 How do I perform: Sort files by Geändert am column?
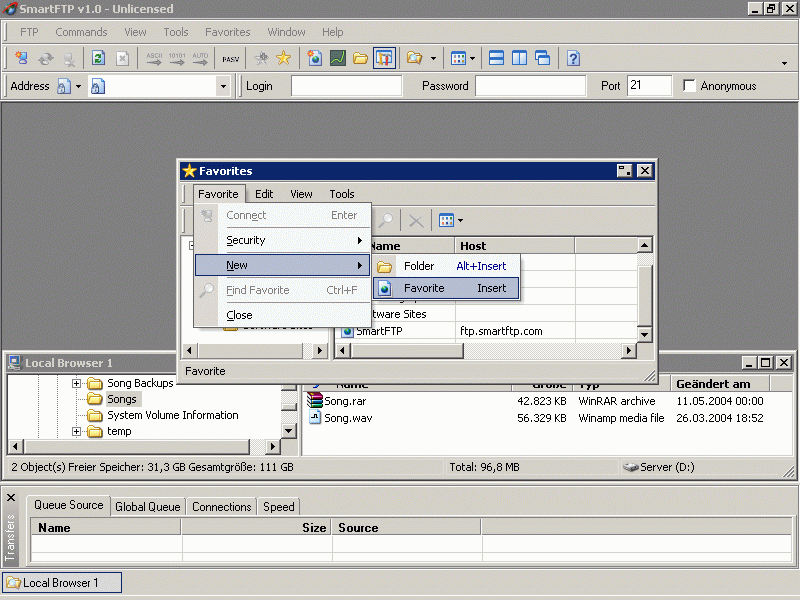[720, 384]
